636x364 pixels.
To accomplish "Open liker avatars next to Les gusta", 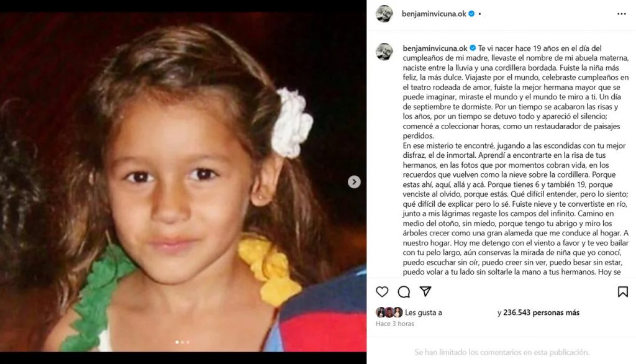I will [389, 312].
